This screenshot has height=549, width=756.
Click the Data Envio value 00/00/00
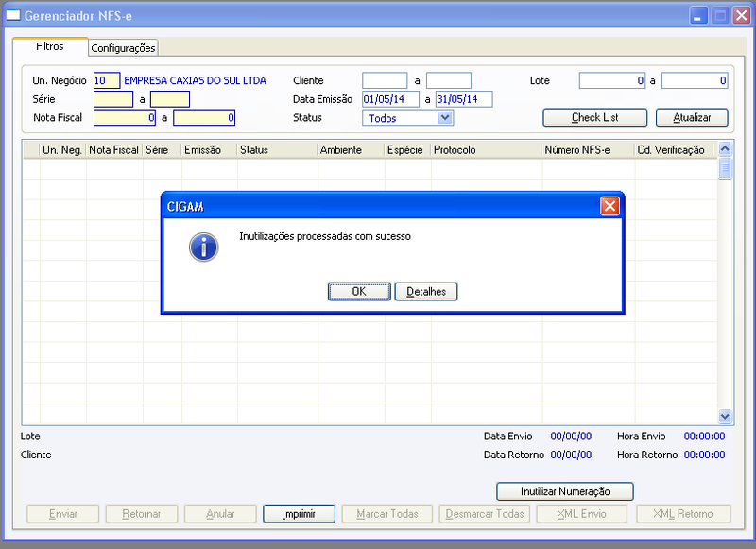tap(571, 437)
